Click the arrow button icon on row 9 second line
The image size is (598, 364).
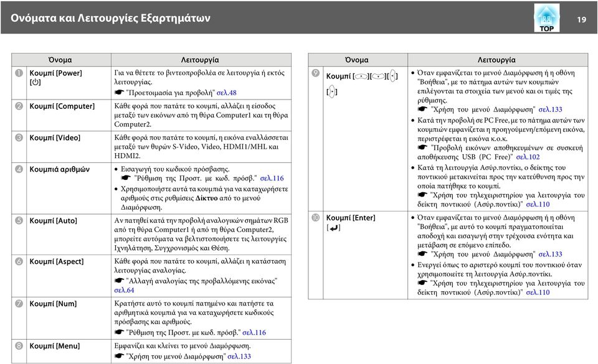tap(332, 91)
